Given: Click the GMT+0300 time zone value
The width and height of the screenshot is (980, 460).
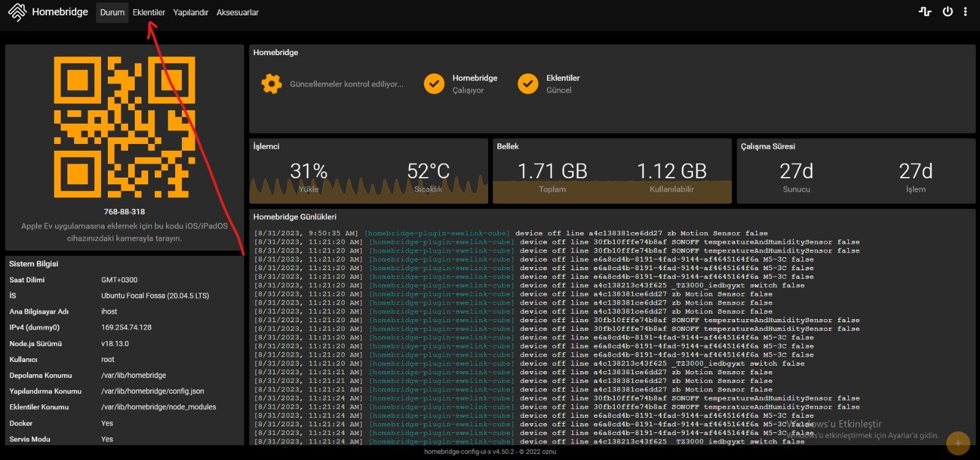Looking at the screenshot, I should tap(119, 280).
